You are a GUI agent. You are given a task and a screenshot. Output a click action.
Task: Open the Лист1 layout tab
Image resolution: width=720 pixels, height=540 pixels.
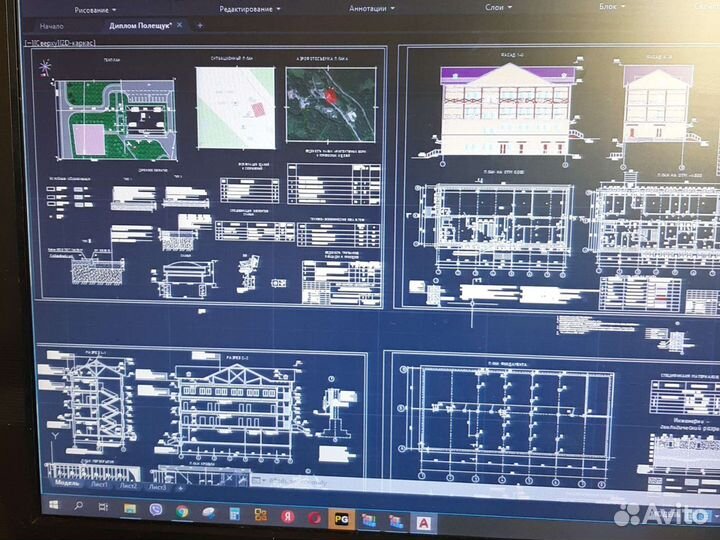coord(99,485)
